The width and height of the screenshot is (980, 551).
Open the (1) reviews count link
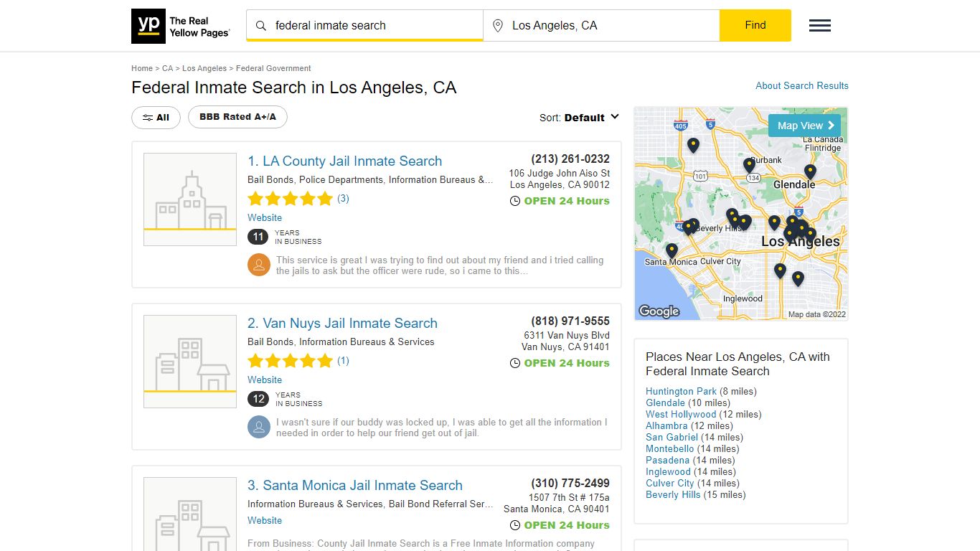(x=343, y=361)
